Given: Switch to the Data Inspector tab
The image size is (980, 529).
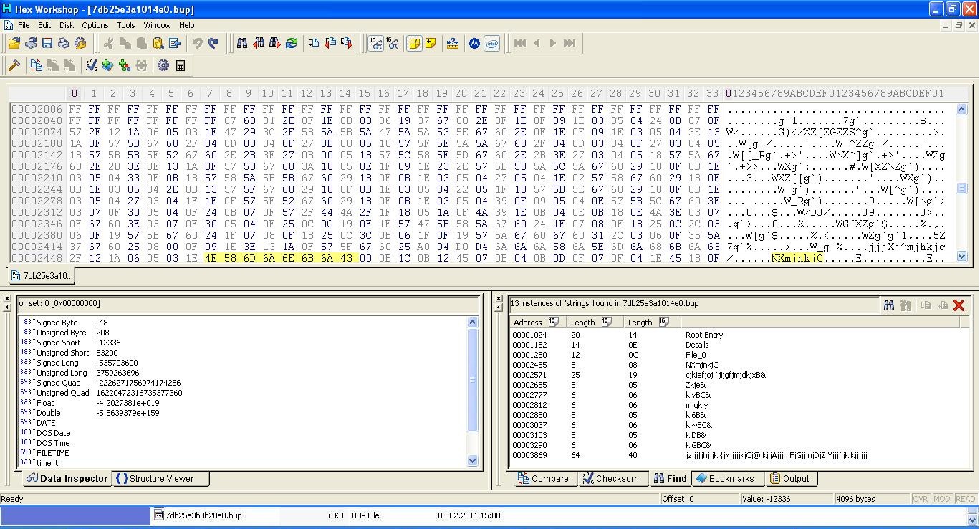Looking at the screenshot, I should [66, 478].
